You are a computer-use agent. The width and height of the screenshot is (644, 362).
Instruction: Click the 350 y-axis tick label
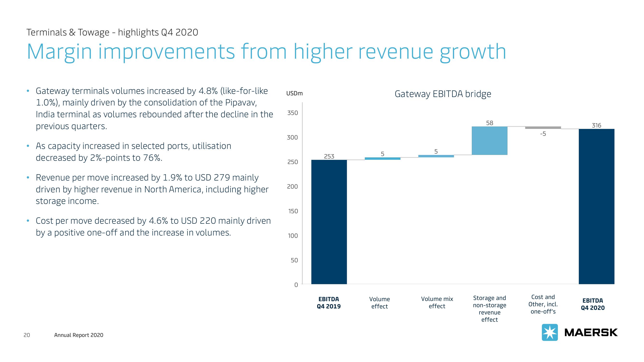[x=293, y=113]
